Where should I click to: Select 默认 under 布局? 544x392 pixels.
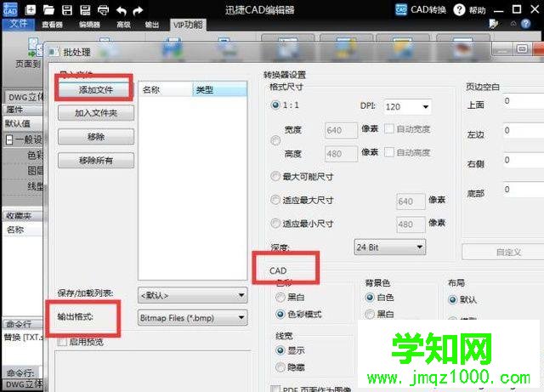coord(452,299)
